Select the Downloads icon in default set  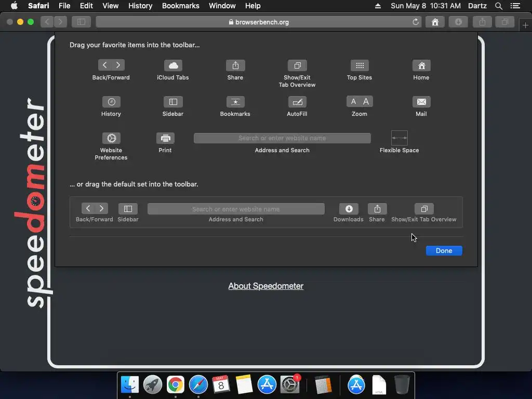(x=349, y=209)
